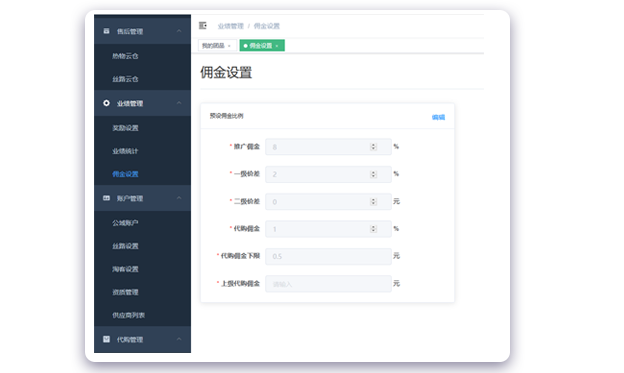Click the 佣金设置 page heading
The width and height of the screenshot is (624, 373).
tap(226, 72)
